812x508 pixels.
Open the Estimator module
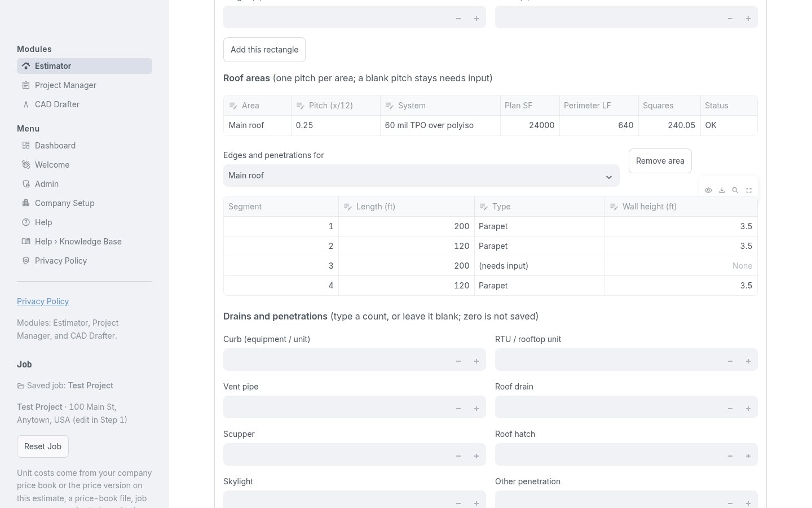point(85,66)
